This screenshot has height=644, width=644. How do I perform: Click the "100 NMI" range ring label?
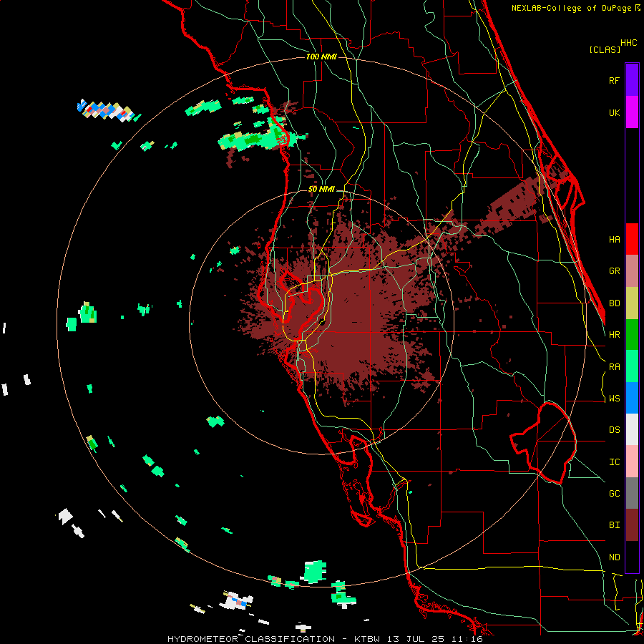(x=321, y=57)
